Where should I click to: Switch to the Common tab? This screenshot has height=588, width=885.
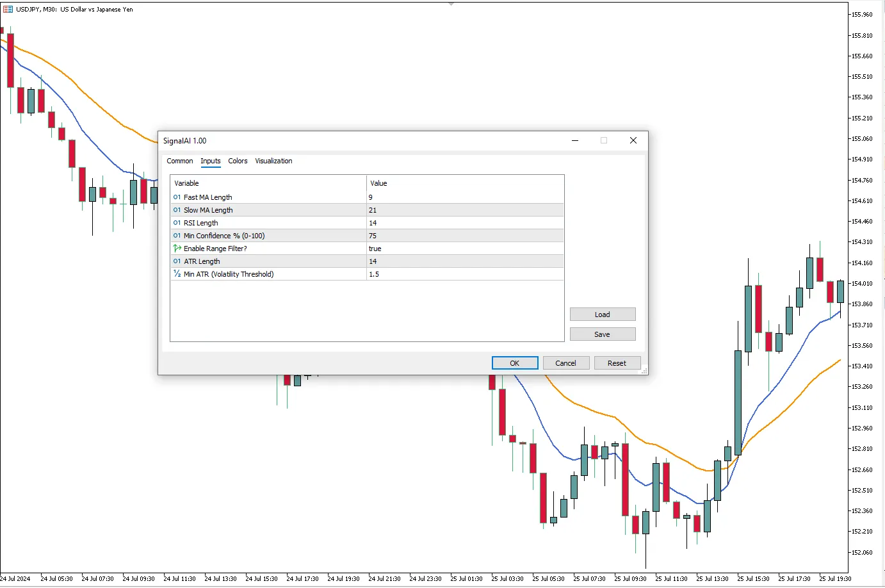pyautogui.click(x=179, y=161)
